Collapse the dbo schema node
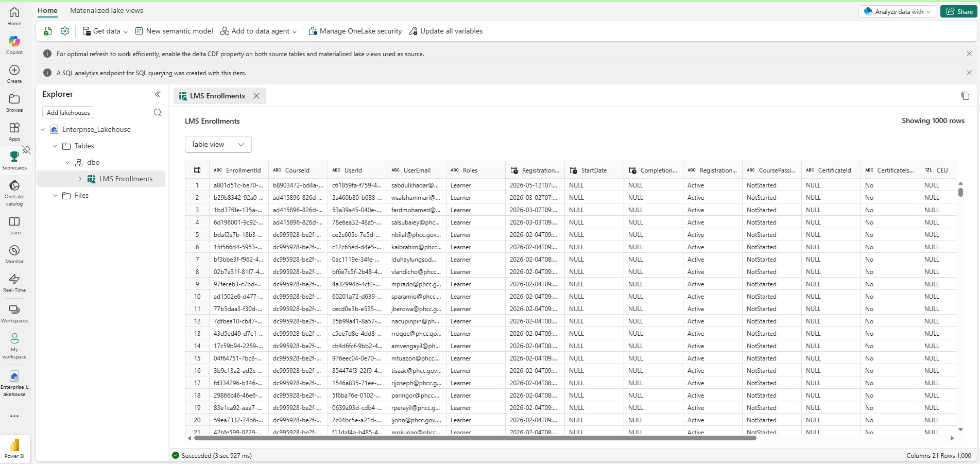 coord(67,163)
